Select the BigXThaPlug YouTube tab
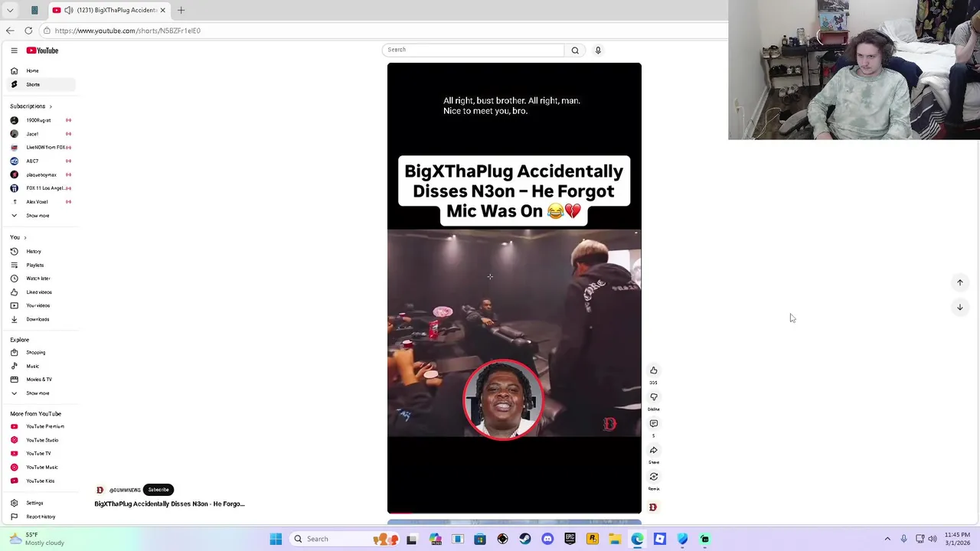Screen dimensions: 980x551 click(109, 10)
